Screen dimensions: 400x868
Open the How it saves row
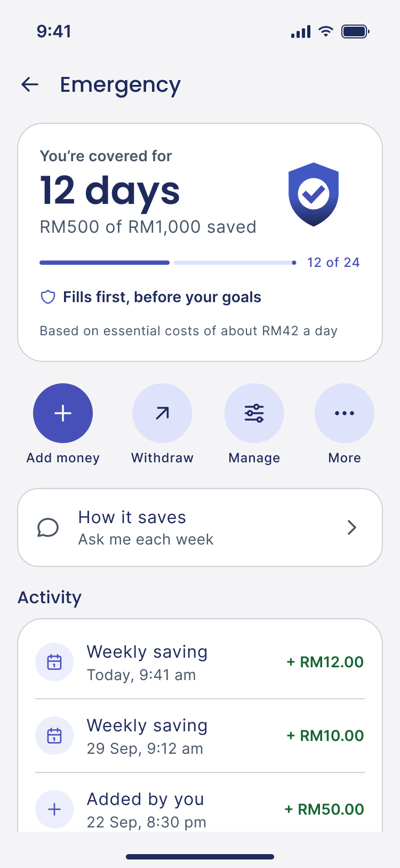(200, 527)
